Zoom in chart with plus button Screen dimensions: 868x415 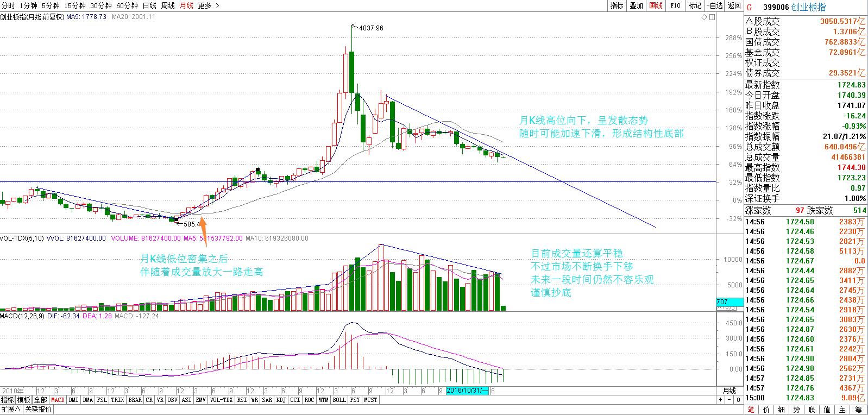point(721,400)
